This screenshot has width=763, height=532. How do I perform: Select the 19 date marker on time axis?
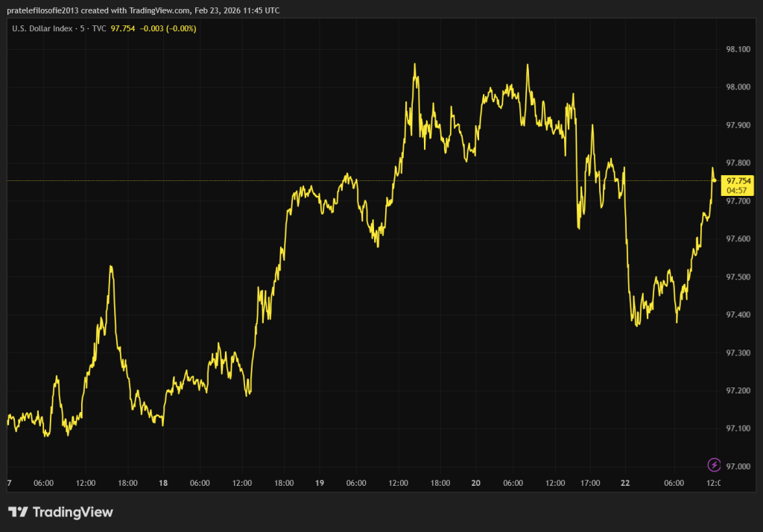pos(318,483)
